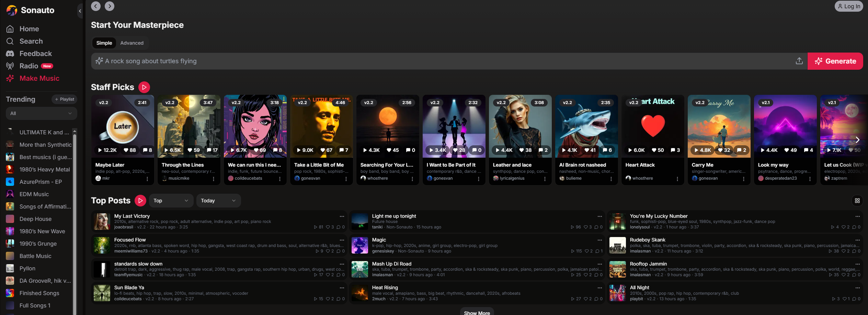This screenshot has height=315, width=868.
Task: Open more options for Rudeboy Skank
Action: click(x=858, y=240)
